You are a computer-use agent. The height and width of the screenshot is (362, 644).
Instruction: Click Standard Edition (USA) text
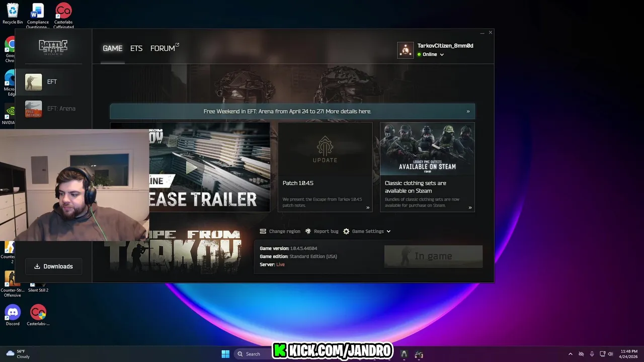(313, 256)
